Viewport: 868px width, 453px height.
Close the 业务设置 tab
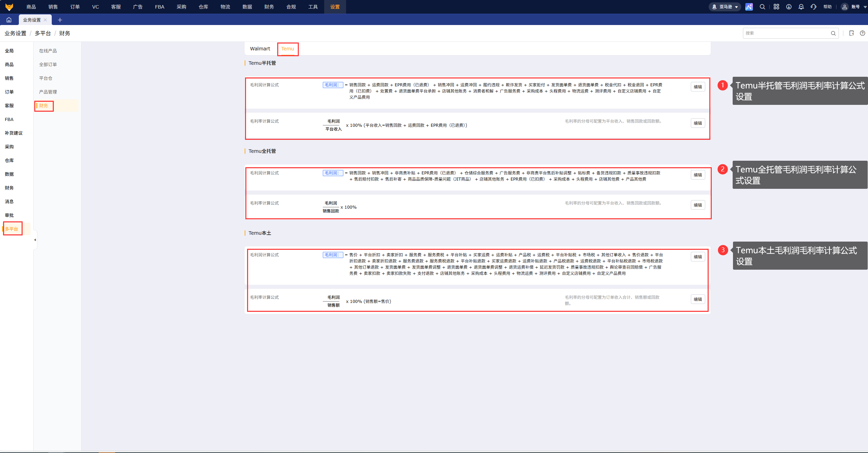45,20
